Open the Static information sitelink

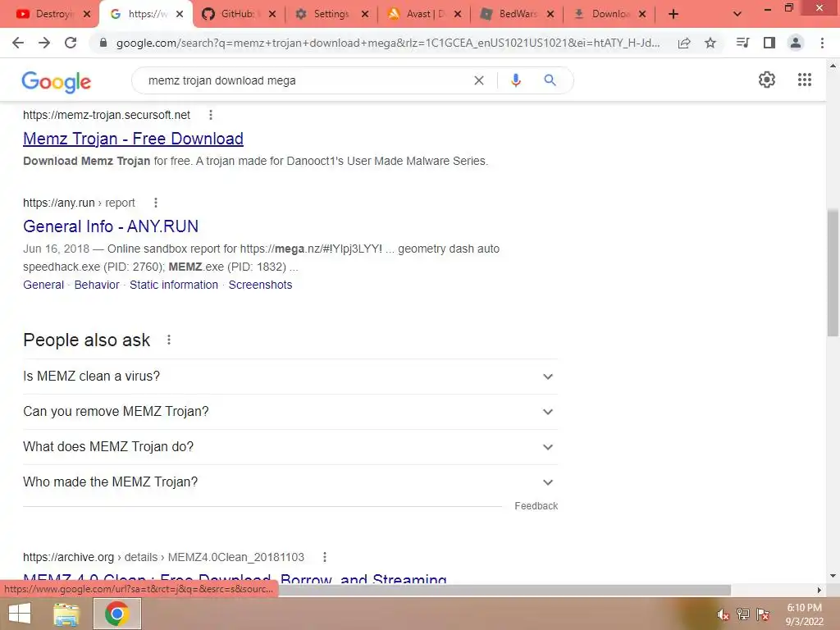(174, 285)
